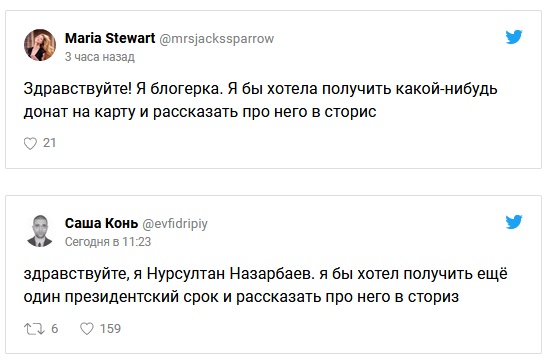Retweet Саша Конь's tweet via the retweet icon

click(x=34, y=329)
